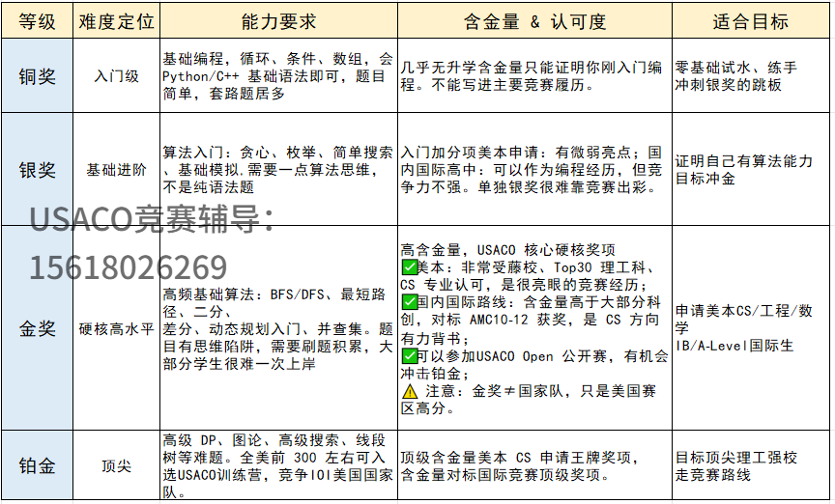Click the 铜奖 value text 几乎无升学含金量
835x504 pixels.
(x=531, y=75)
